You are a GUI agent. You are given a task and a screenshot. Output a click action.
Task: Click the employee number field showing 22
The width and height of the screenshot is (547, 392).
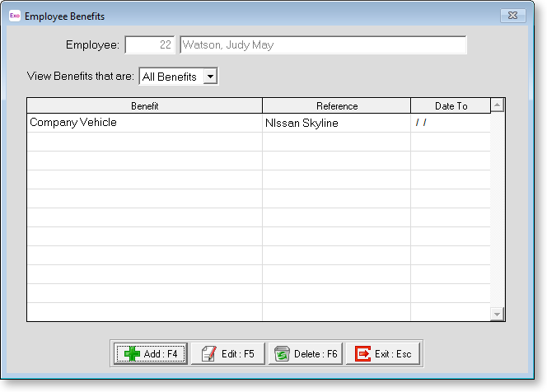click(x=149, y=45)
